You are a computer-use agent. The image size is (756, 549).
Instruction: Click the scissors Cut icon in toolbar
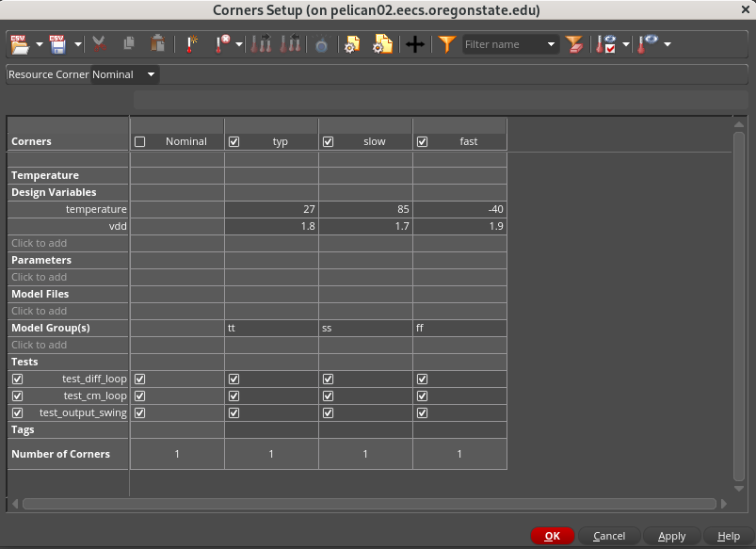100,44
